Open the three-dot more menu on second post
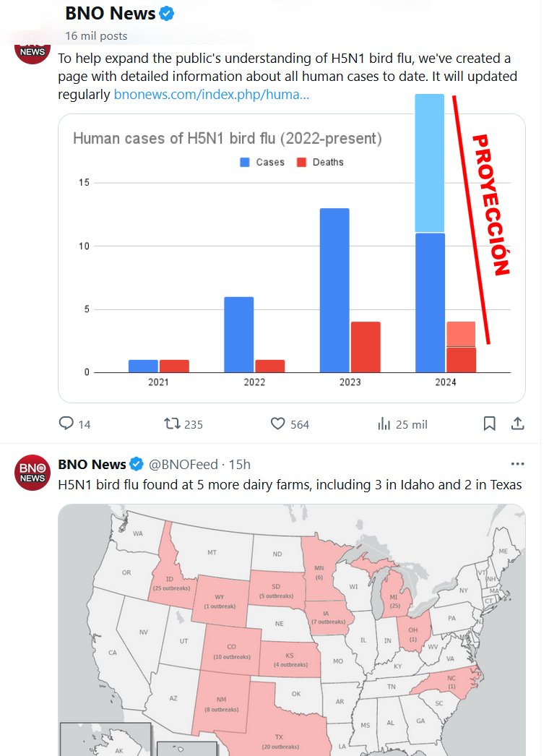Screen dimensions: 549x756 pyautogui.click(x=517, y=464)
